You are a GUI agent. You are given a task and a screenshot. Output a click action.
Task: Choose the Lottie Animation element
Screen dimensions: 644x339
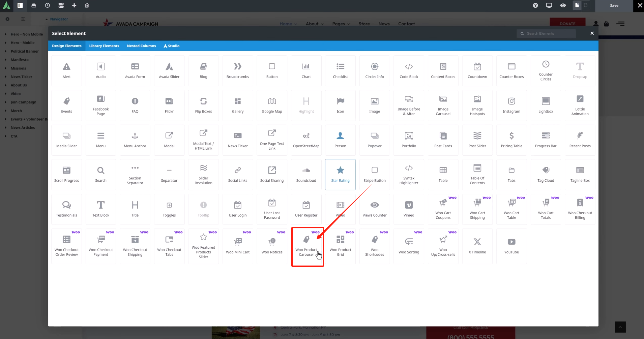580,105
